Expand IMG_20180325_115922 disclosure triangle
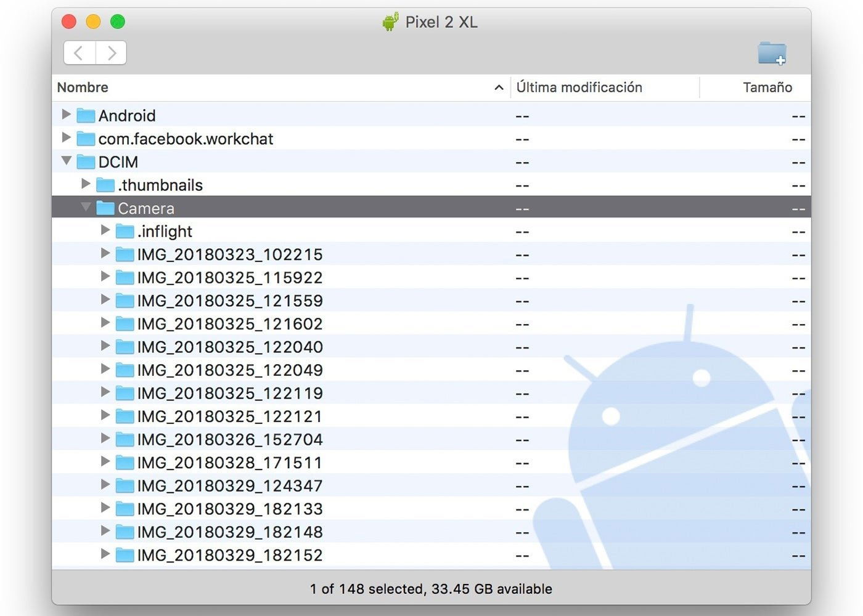863x616 pixels. (105, 277)
